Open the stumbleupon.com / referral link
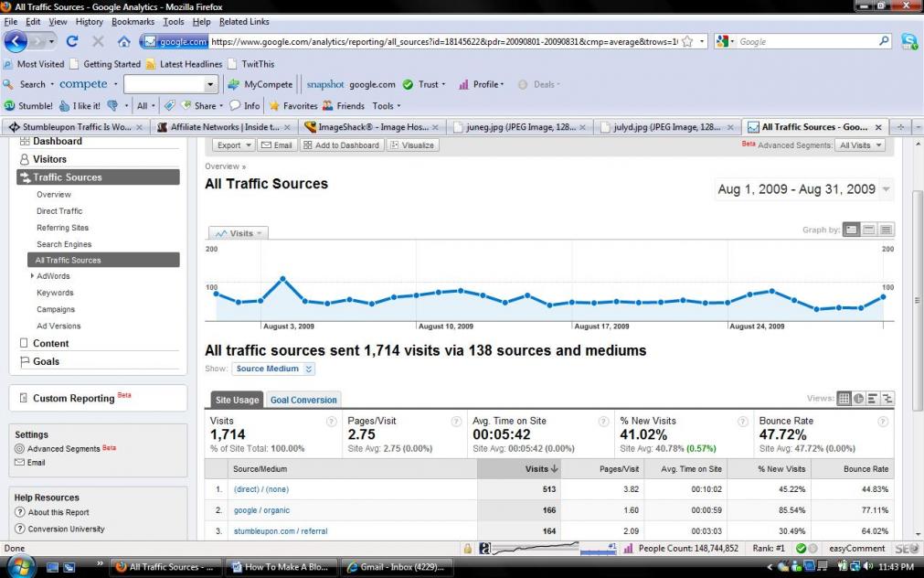Screen dimensions: 924x578 tap(281, 530)
